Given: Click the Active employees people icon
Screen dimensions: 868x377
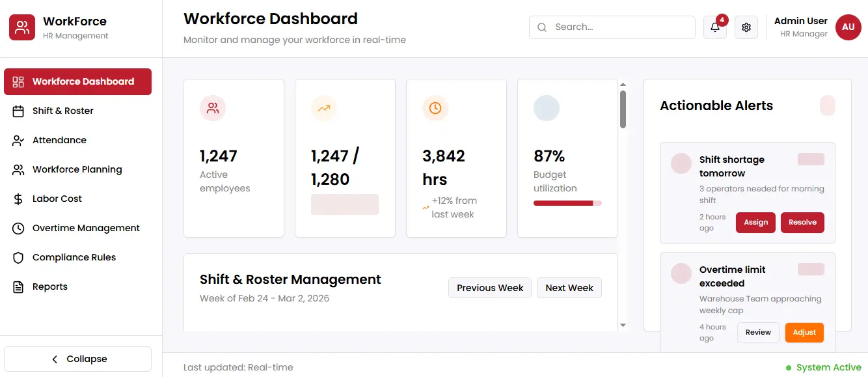Looking at the screenshot, I should click(213, 108).
